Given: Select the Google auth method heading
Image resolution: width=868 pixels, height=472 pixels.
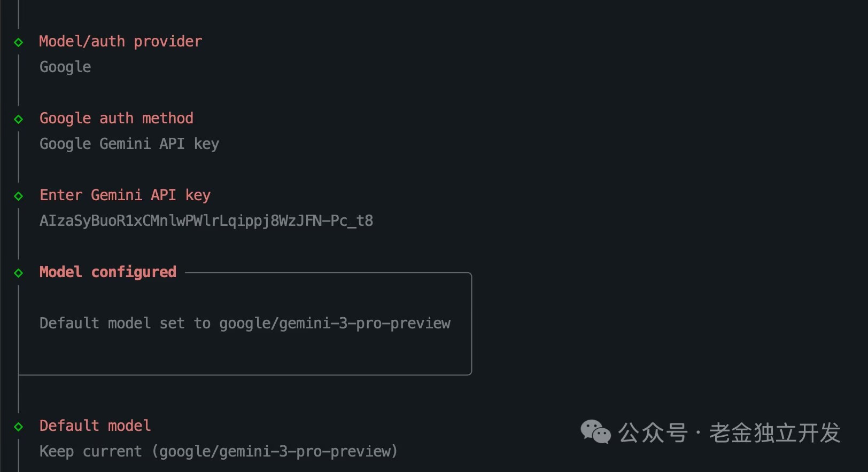Looking at the screenshot, I should point(117,119).
